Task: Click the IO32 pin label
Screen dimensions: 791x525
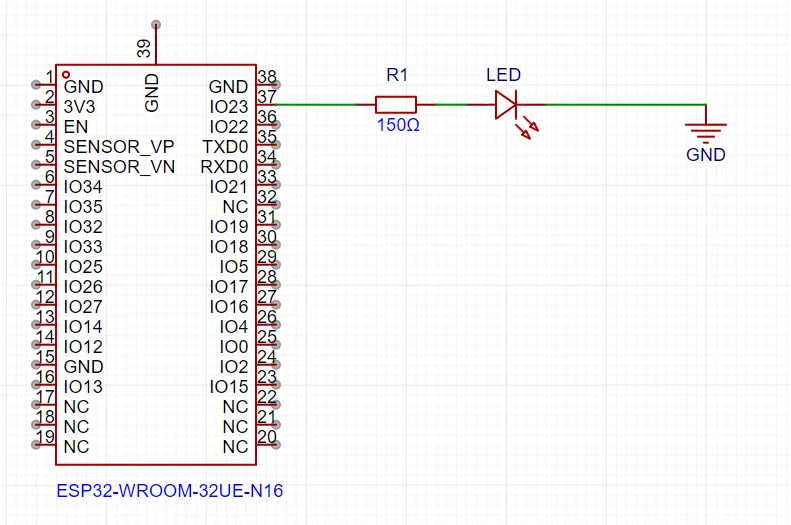Action: click(83, 227)
